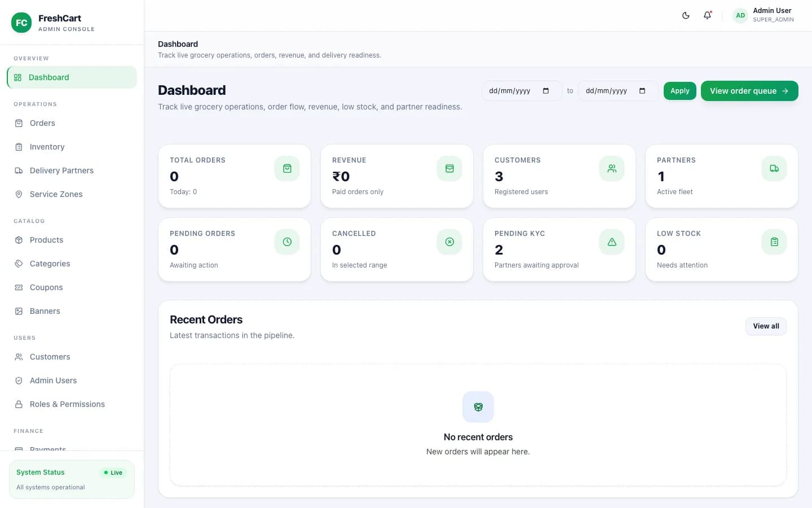The image size is (812, 508).
Task: Open the Dashboard menu item
Action: point(72,77)
